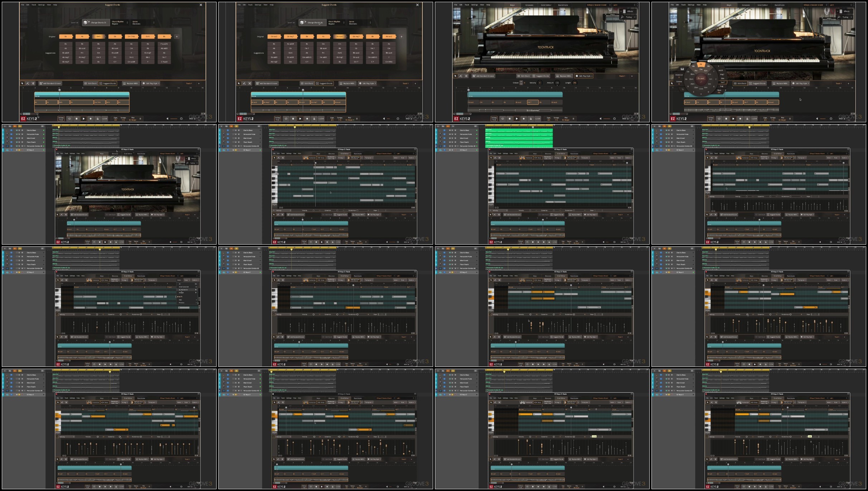Image resolution: width=868 pixels, height=491 pixels.
Task: Select the arrow pointer tool in frame 1
Action: tap(22, 83)
